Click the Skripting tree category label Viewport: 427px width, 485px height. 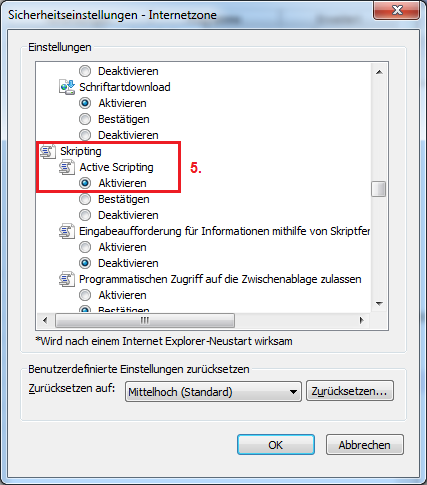point(81,151)
